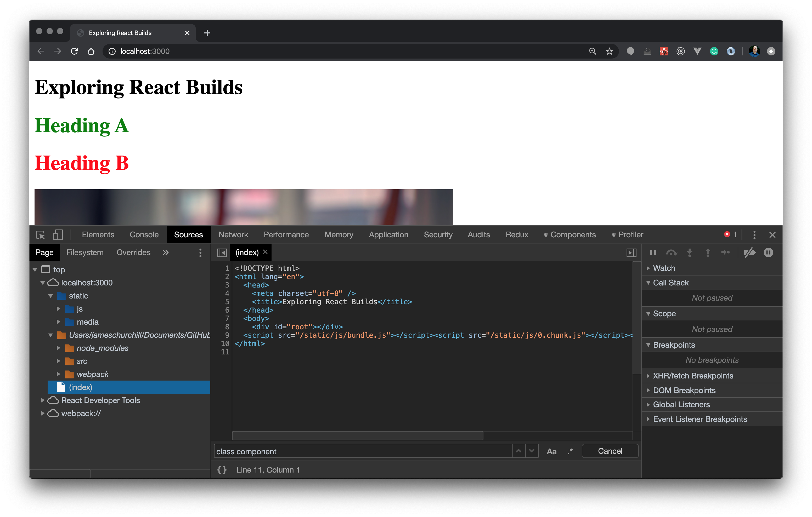Image resolution: width=812 pixels, height=517 pixels.
Task: Click the Cancel search button
Action: point(610,451)
